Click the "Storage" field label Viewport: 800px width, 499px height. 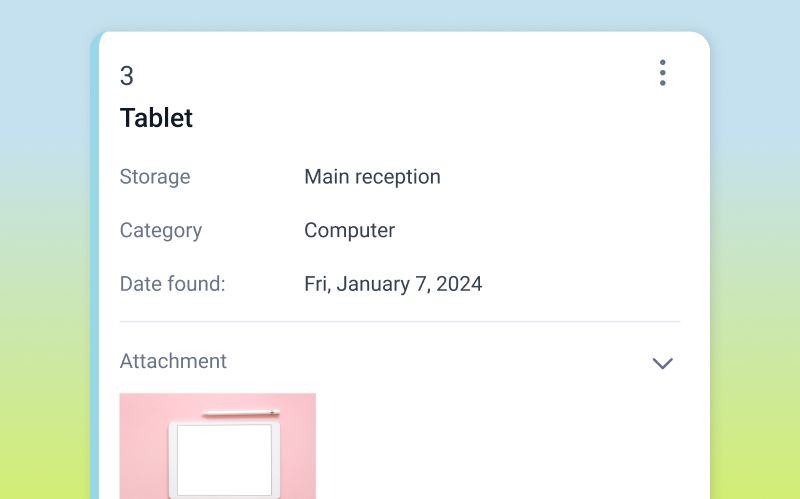(x=155, y=177)
